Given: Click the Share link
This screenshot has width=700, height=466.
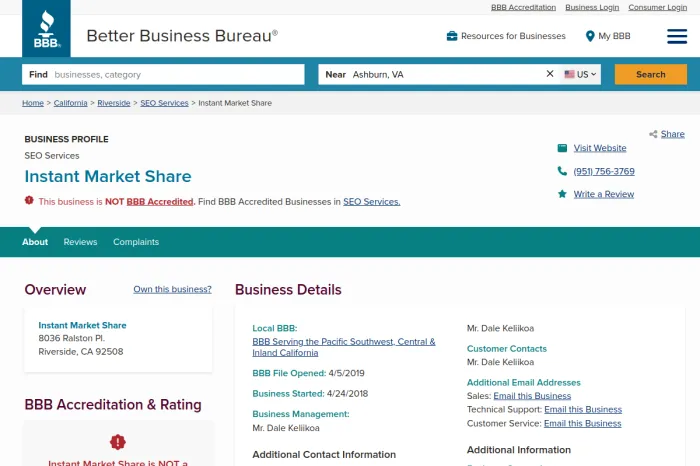Looking at the screenshot, I should click(672, 134).
